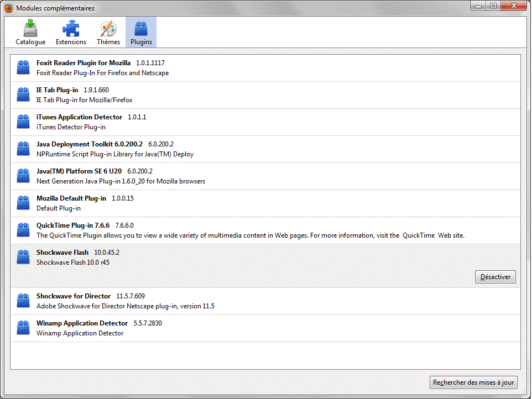Click the Foxit Reader plugin brick icon
This screenshot has width=532, height=399.
[23, 67]
